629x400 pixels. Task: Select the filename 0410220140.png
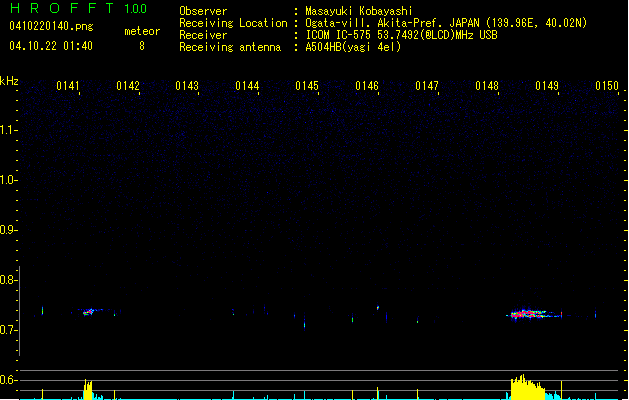[51, 26]
